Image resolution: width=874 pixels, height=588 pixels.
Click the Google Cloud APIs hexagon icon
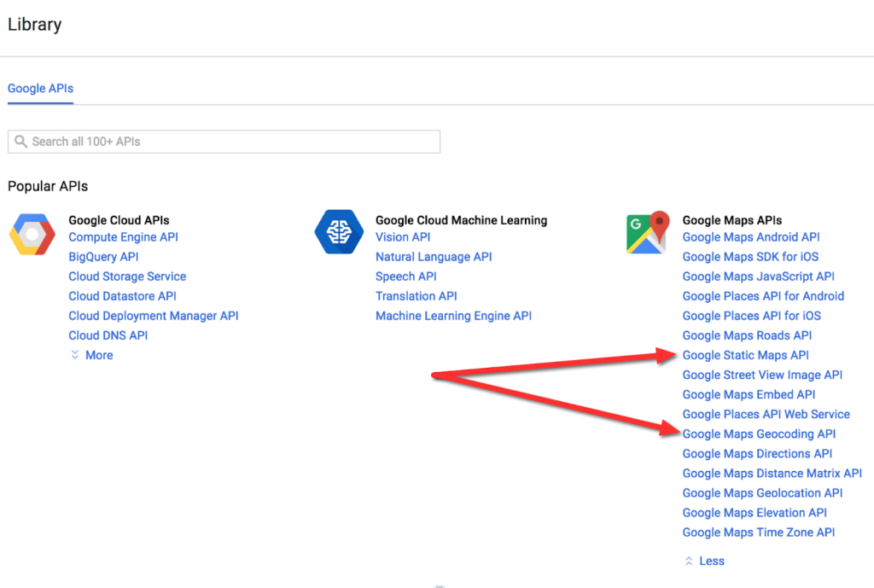pyautogui.click(x=32, y=234)
